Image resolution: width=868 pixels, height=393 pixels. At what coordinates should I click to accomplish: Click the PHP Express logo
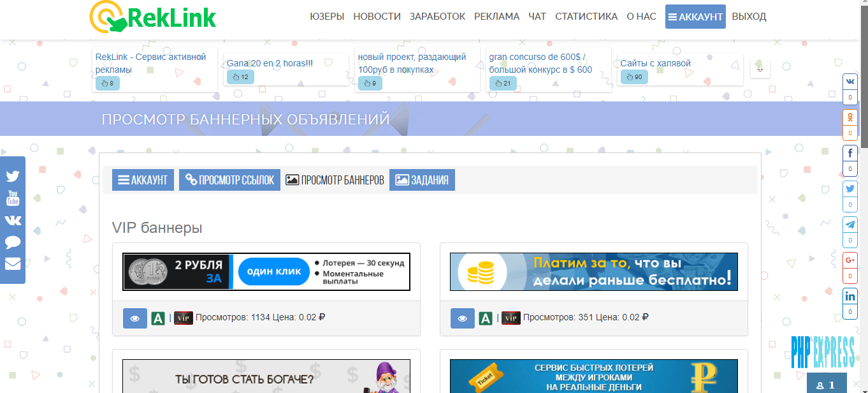pos(823,352)
